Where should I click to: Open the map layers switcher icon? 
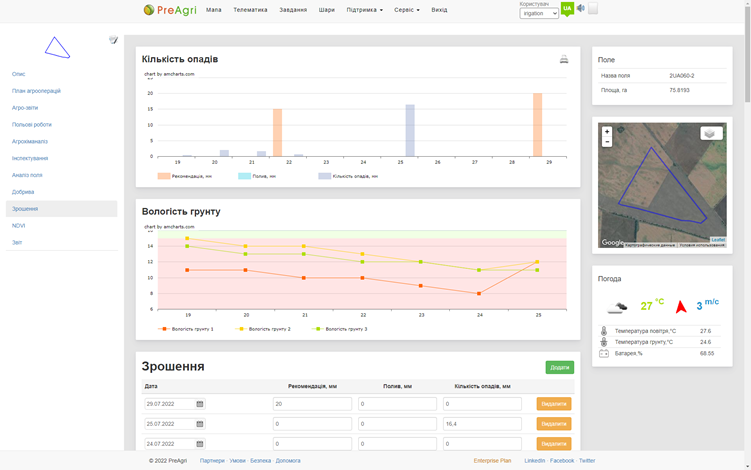coord(709,134)
